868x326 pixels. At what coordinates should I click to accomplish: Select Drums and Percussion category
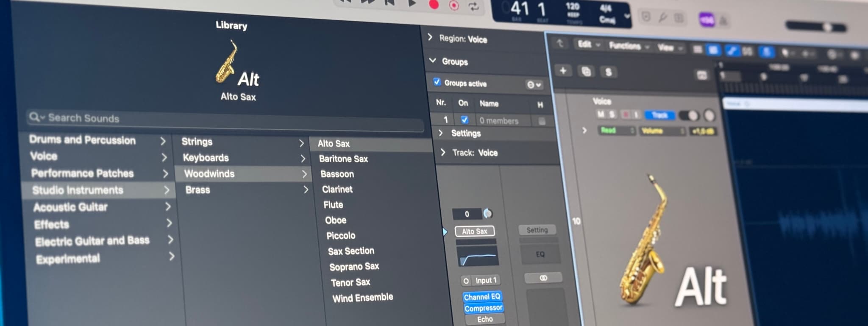[97, 140]
